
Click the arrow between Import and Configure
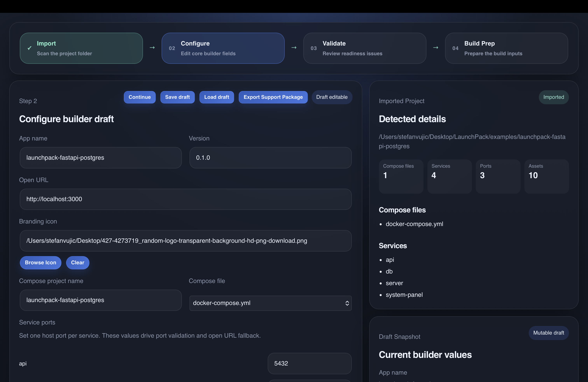coord(152,47)
